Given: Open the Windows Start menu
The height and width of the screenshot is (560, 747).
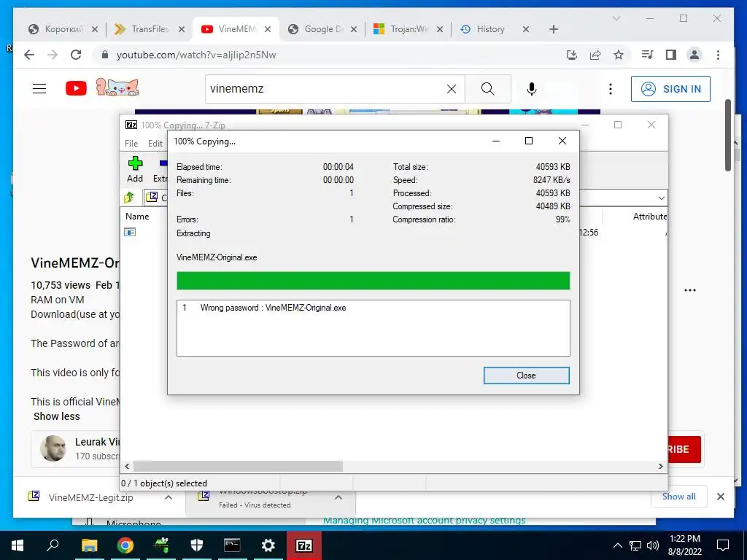Looking at the screenshot, I should (18, 545).
